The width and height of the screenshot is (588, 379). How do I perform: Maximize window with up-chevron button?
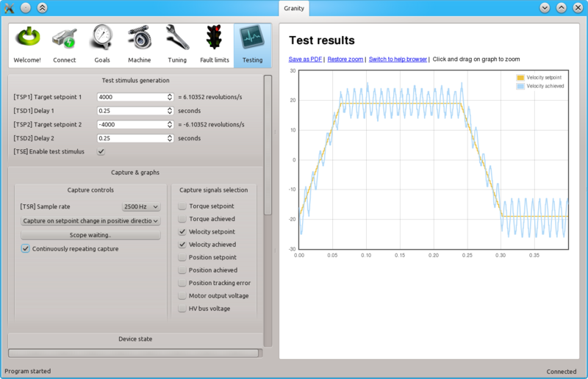[x=561, y=8]
